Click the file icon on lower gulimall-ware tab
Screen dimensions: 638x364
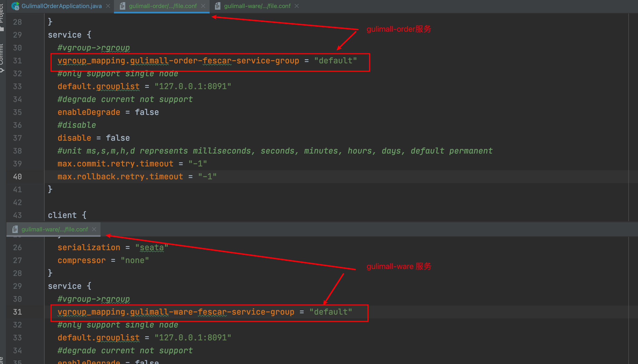[x=15, y=229]
